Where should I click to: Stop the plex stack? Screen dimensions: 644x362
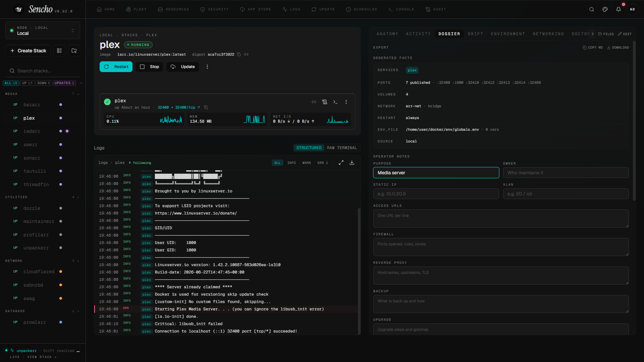(150, 67)
